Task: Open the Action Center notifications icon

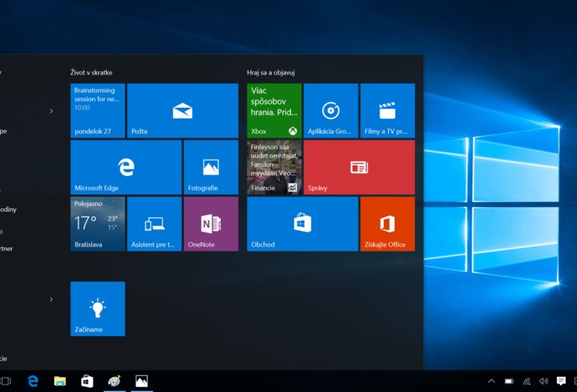Action: pyautogui.click(x=561, y=381)
